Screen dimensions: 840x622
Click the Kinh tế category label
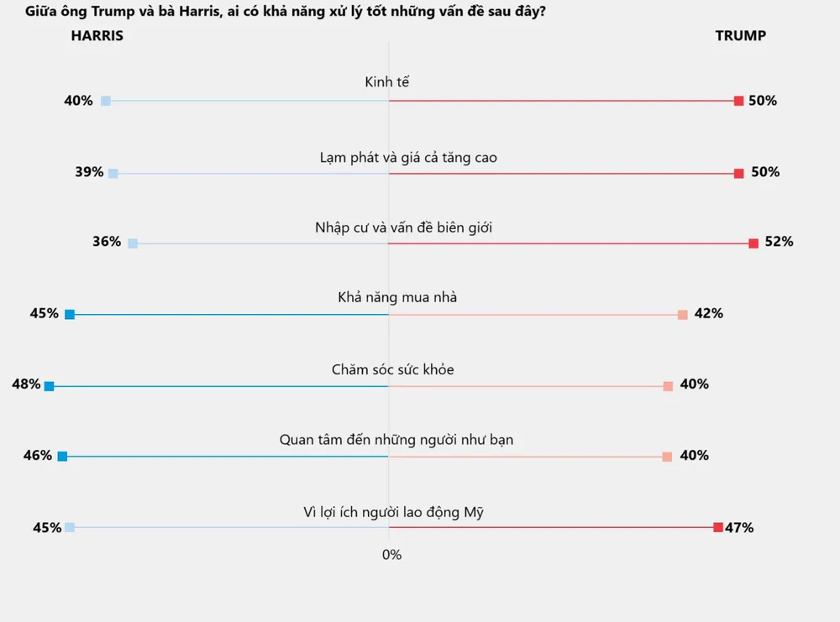(386, 82)
